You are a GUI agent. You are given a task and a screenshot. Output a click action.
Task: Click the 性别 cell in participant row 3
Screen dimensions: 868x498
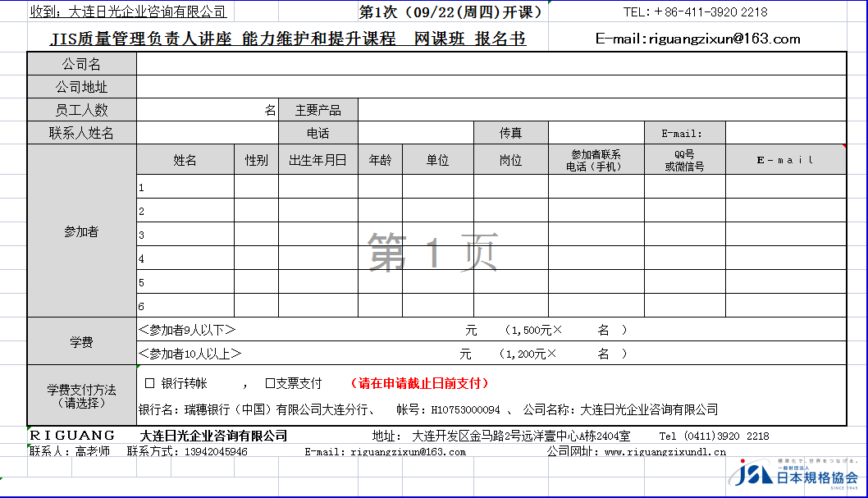pyautogui.click(x=256, y=235)
